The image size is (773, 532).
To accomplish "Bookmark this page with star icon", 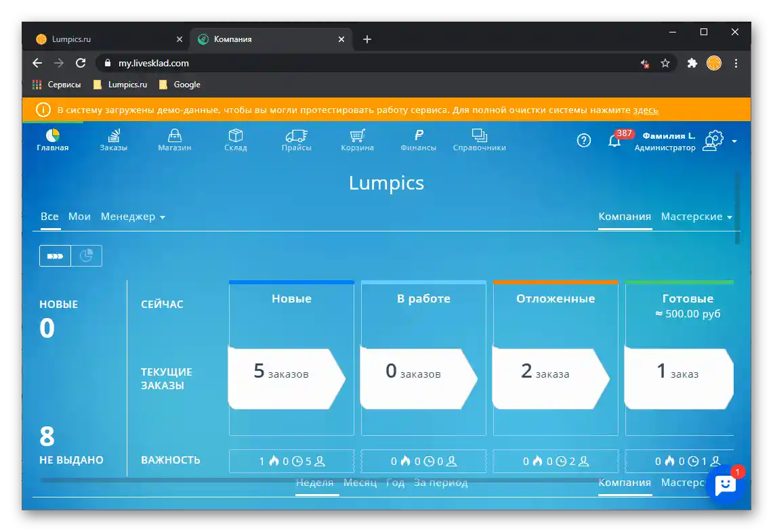I will tap(665, 63).
